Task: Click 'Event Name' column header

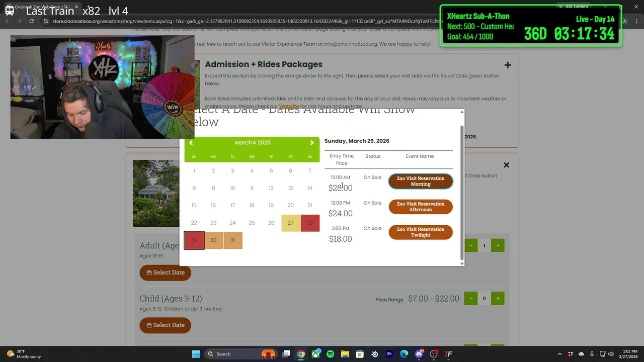Action: [420, 156]
